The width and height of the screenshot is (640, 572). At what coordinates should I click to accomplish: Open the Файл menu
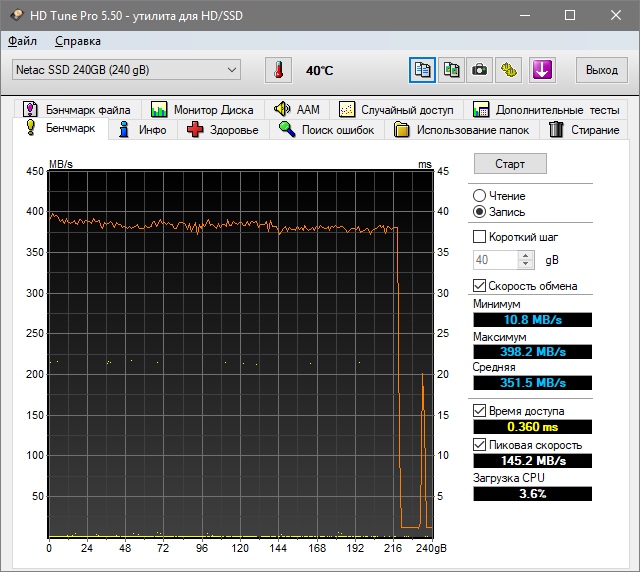22,41
